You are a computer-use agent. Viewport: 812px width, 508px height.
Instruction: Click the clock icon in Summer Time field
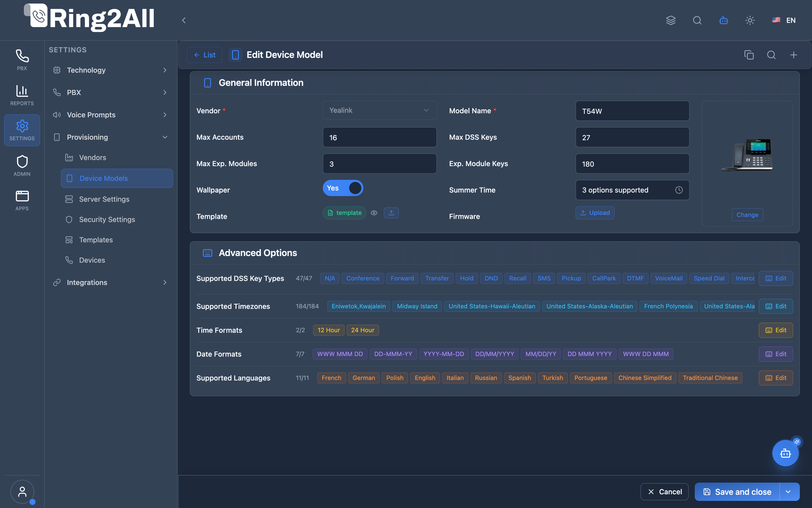(679, 190)
